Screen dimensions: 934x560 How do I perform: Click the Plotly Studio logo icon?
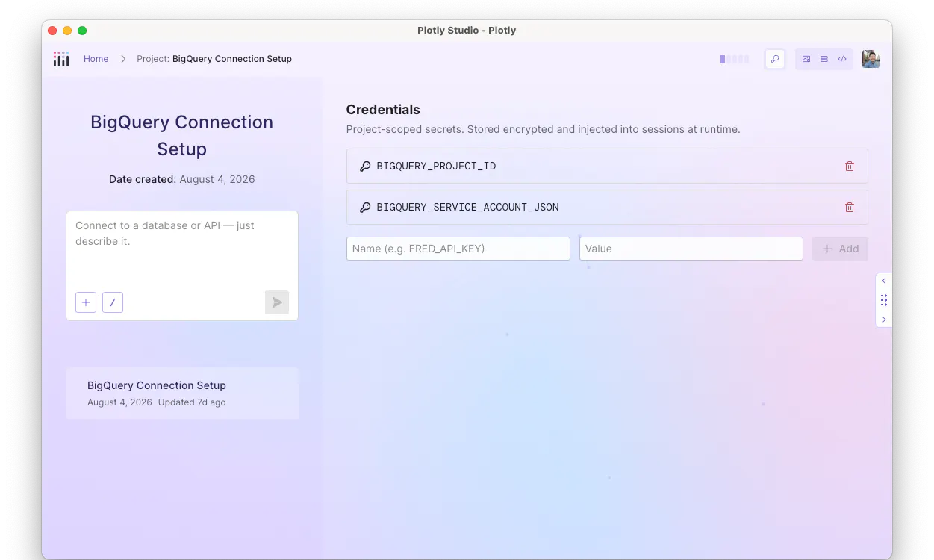tap(61, 59)
